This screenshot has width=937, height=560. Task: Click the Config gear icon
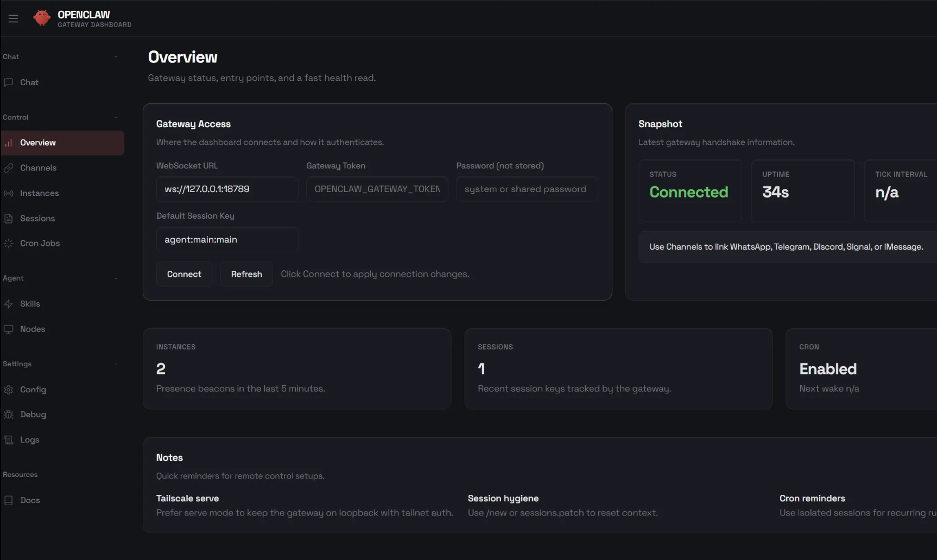click(9, 390)
